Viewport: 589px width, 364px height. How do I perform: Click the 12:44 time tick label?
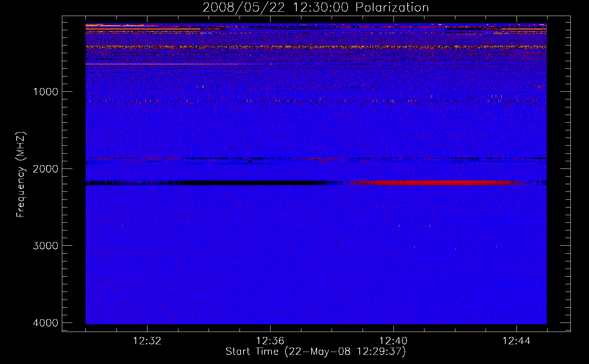[517, 341]
